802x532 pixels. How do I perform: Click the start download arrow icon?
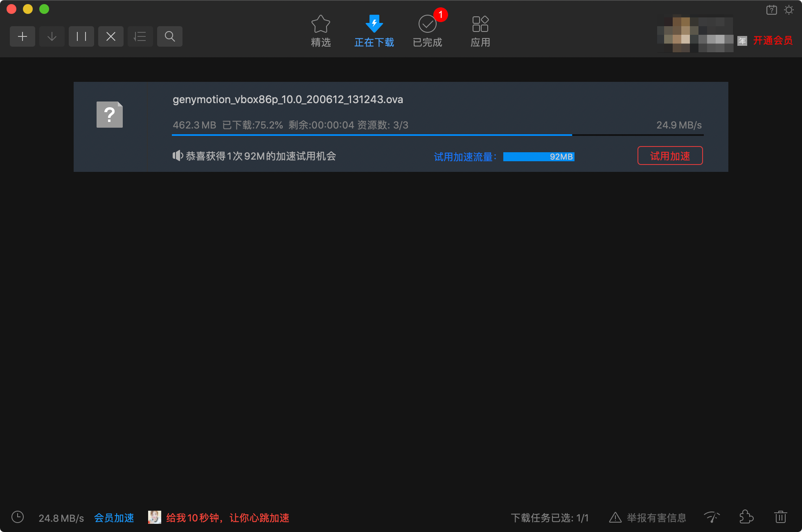coord(52,36)
